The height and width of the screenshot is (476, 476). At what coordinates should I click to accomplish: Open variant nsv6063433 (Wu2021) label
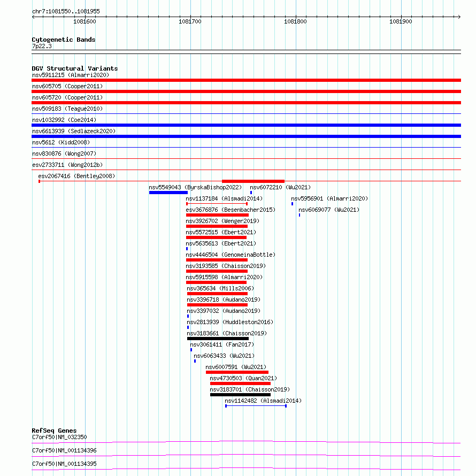click(224, 356)
